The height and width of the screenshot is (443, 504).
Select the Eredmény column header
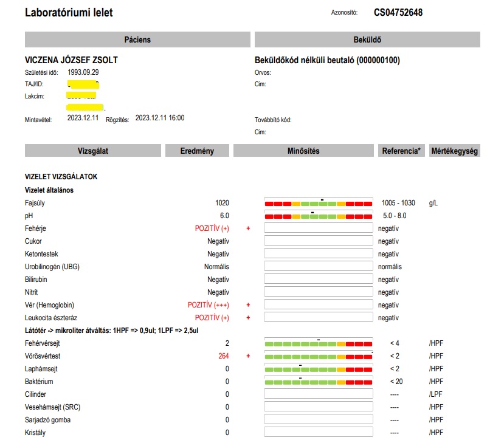(x=197, y=151)
